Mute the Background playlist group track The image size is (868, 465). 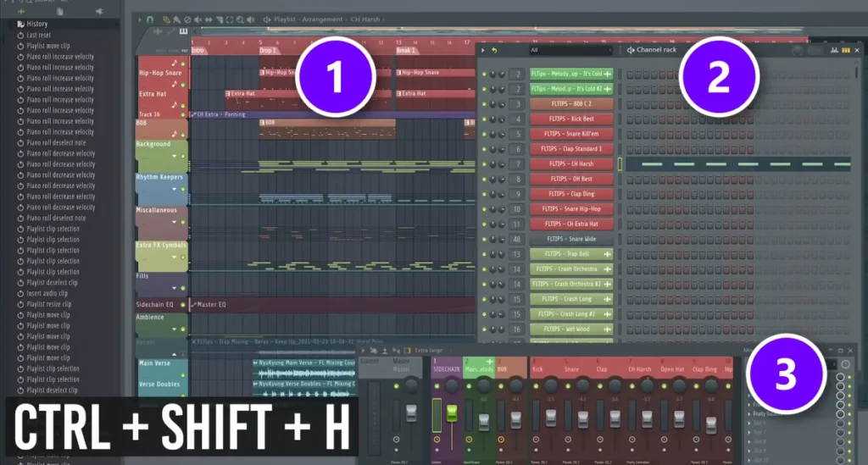(183, 156)
